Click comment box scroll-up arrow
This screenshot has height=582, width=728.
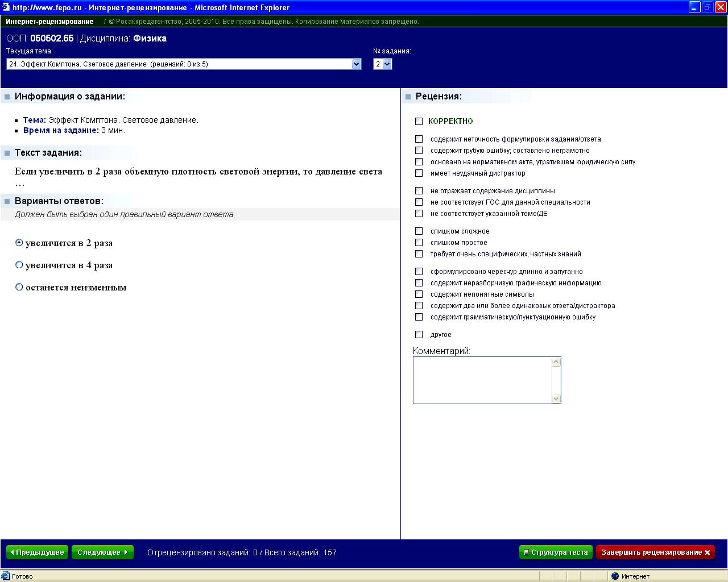[556, 362]
